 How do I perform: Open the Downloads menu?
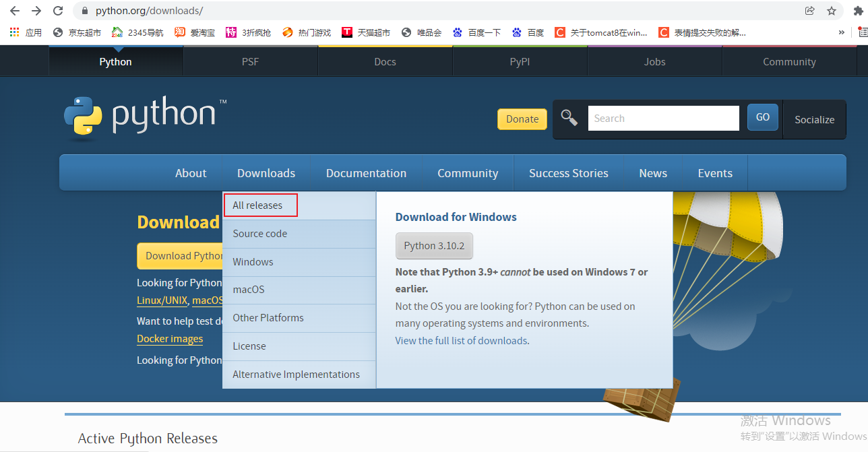coord(266,173)
